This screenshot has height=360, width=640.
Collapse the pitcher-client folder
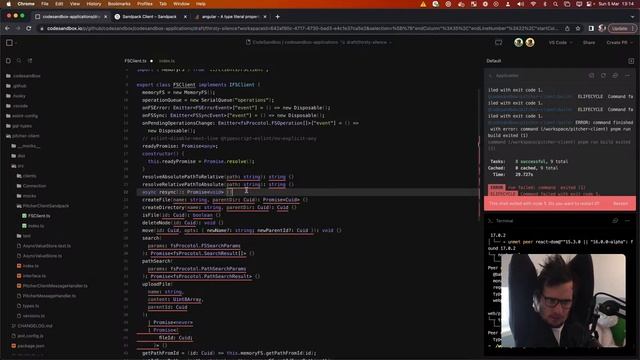point(23,136)
